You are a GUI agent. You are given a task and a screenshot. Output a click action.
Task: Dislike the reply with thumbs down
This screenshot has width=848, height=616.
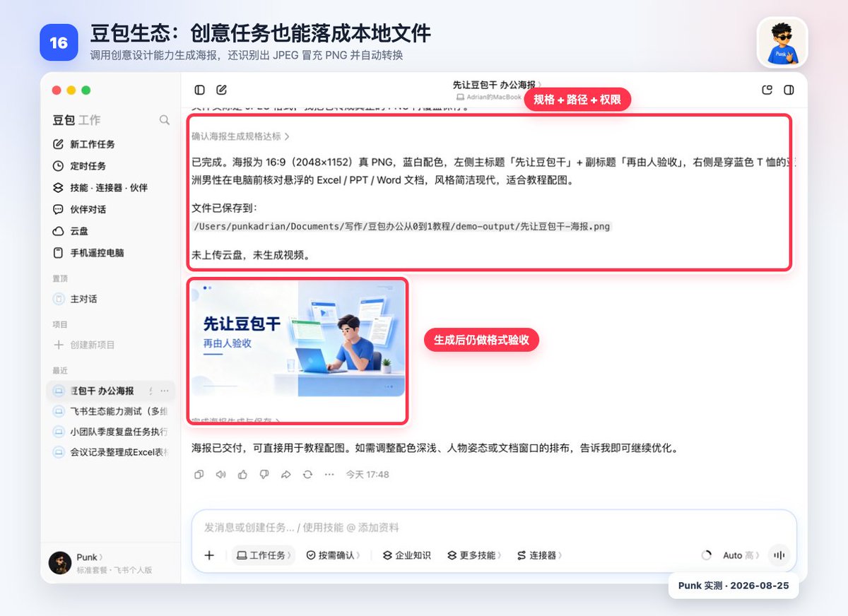[x=264, y=475]
